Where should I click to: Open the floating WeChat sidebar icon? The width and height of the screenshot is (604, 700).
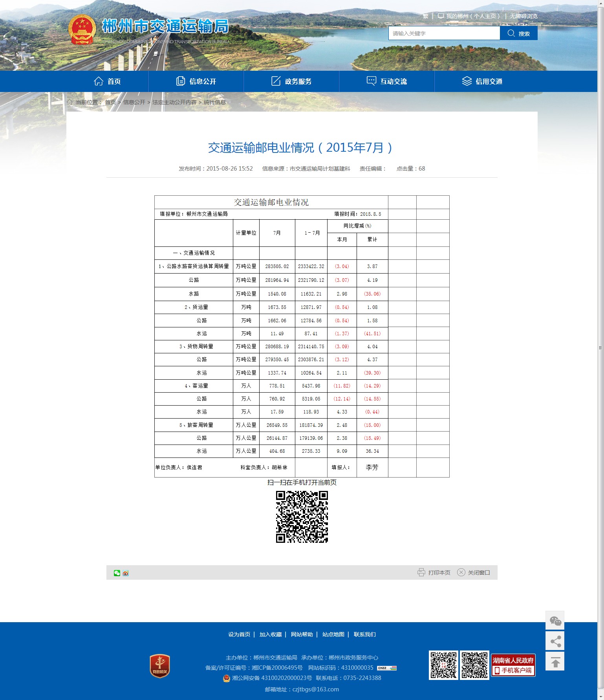tap(555, 621)
